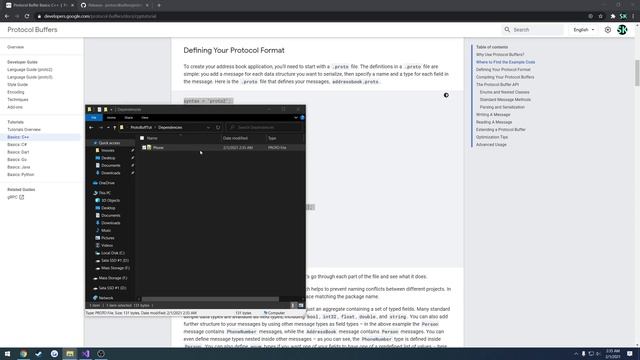This screenshot has width=640, height=360.
Task: Open Google account avatar on page
Action: pyautogui.click(x=622, y=30)
